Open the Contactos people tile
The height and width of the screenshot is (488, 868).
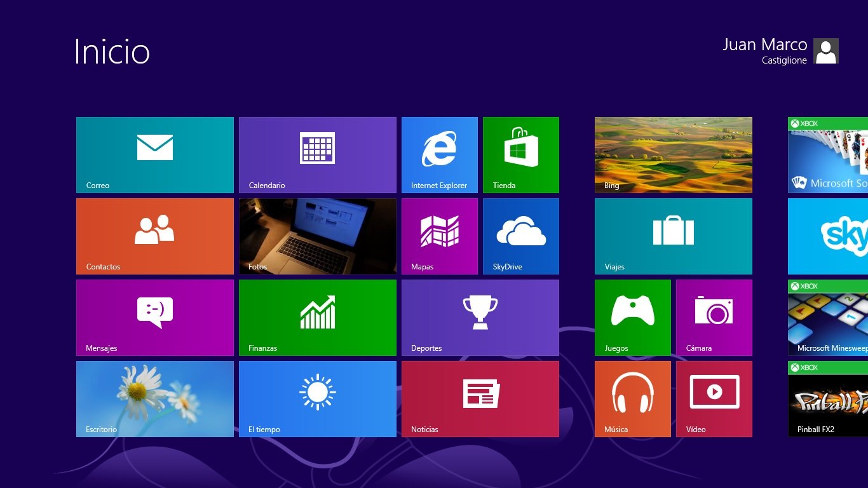(155, 236)
